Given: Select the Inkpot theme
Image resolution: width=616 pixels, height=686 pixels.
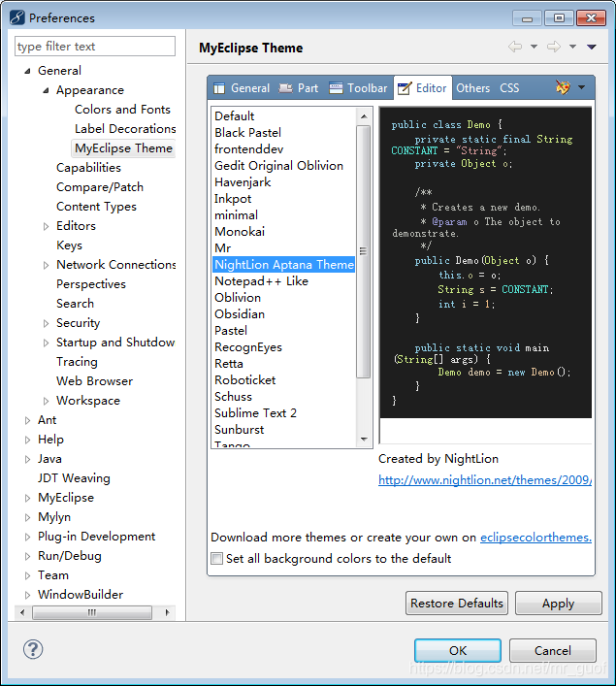Looking at the screenshot, I should pos(233,199).
